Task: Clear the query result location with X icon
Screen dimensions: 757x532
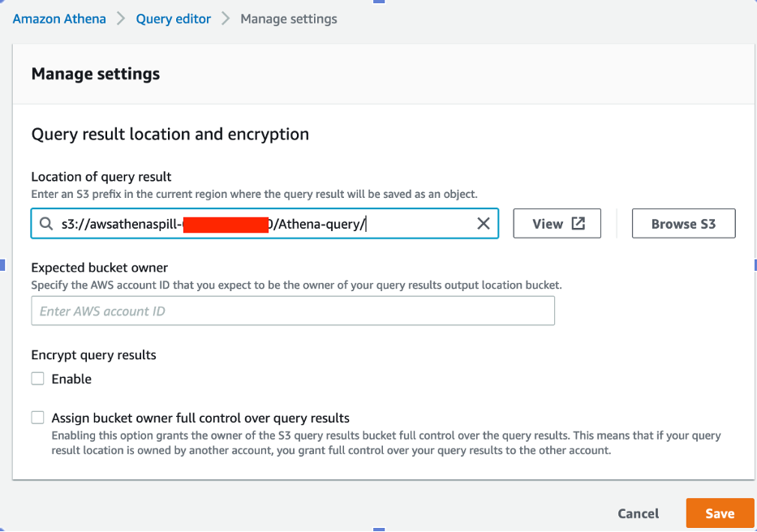Action: click(x=484, y=224)
